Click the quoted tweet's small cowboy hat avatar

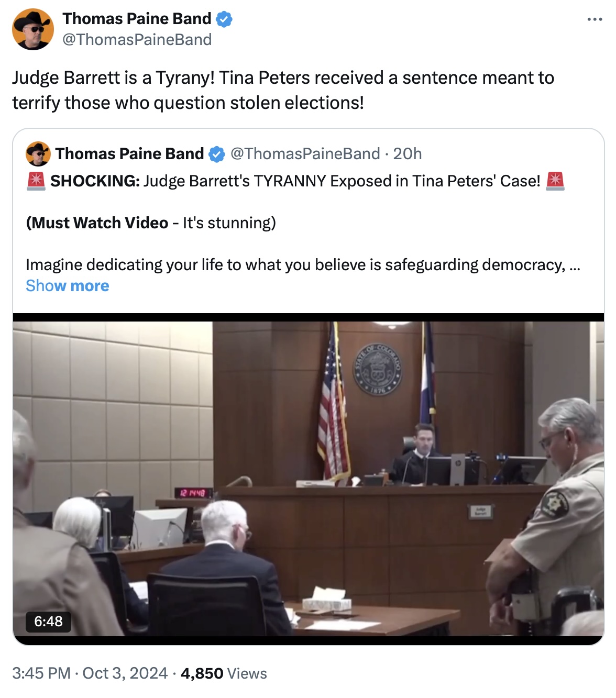(38, 153)
